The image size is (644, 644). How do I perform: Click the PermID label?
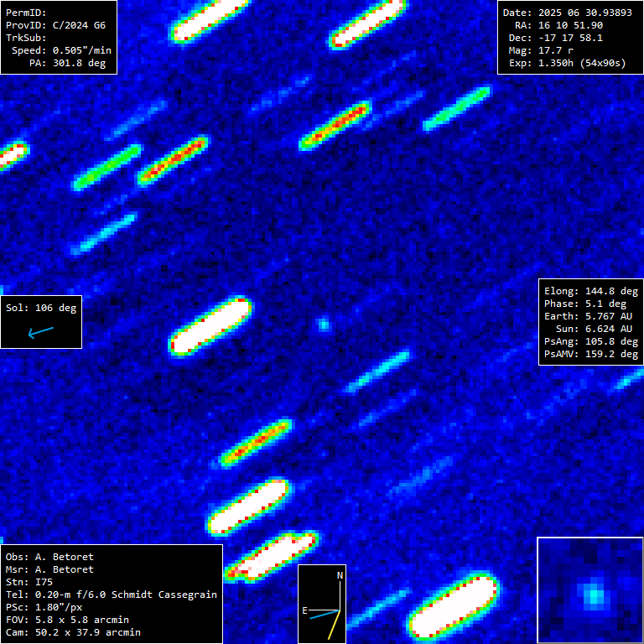(26, 13)
